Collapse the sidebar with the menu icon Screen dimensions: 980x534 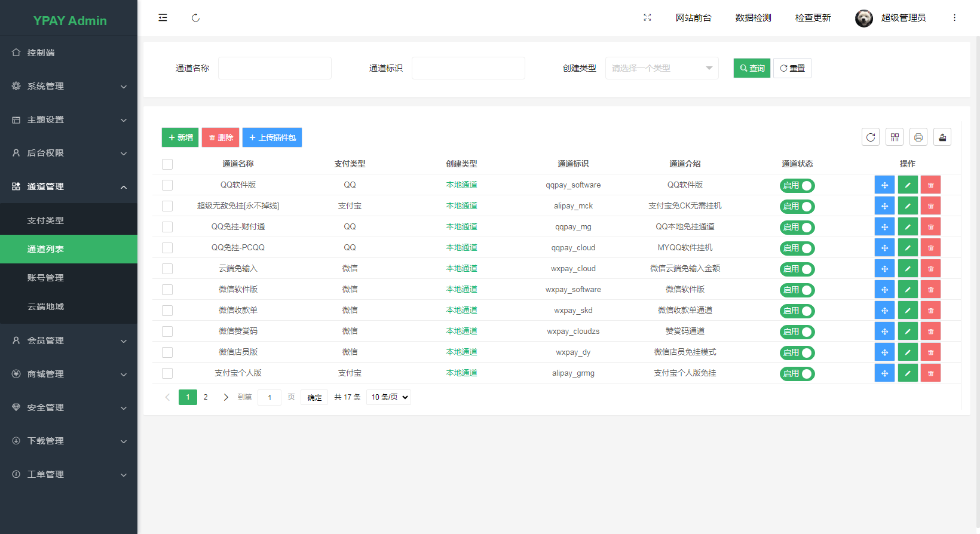[163, 18]
